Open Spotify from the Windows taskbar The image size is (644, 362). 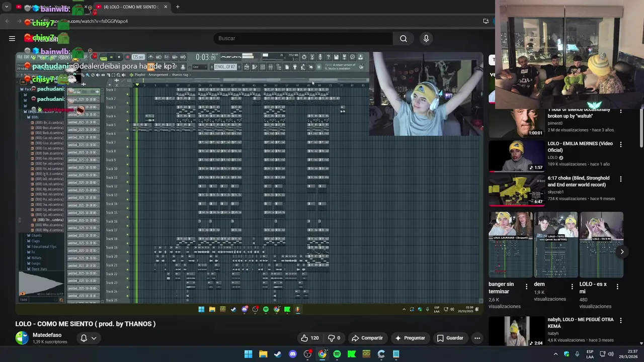click(x=337, y=354)
